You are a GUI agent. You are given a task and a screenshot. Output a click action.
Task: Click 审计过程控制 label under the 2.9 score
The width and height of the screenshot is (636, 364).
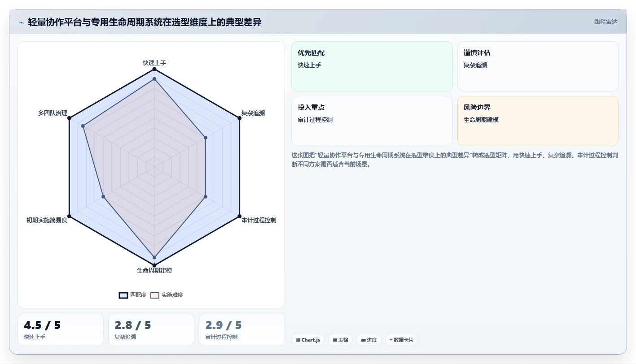pyautogui.click(x=221, y=337)
